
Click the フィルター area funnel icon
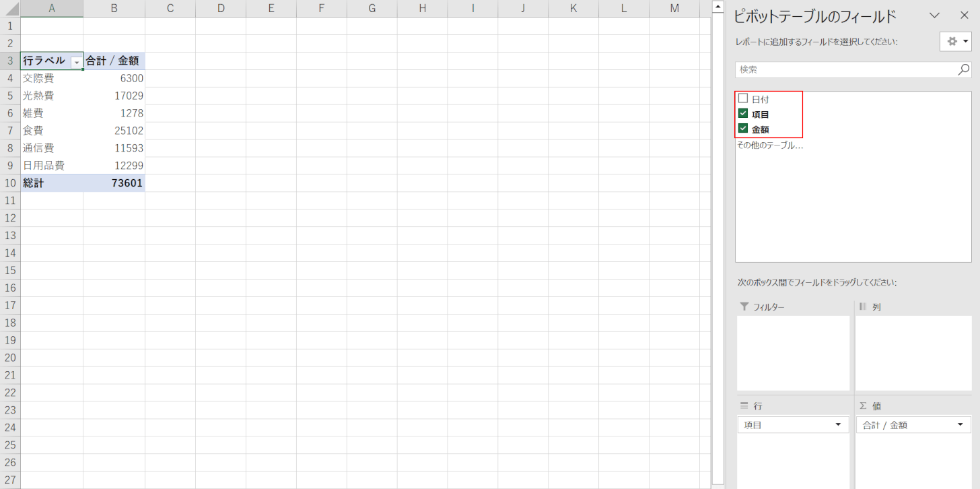(x=744, y=306)
